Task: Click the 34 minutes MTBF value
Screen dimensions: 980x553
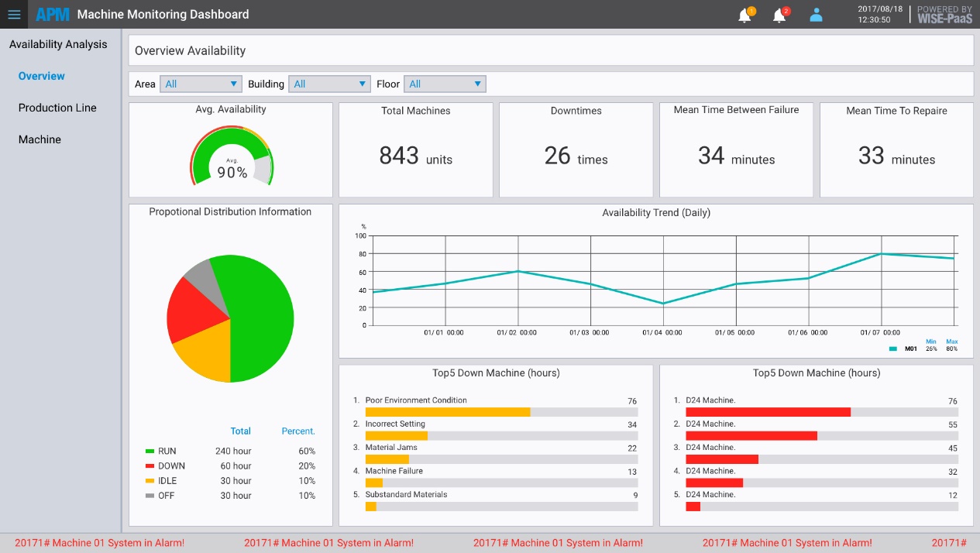Action: (x=736, y=156)
